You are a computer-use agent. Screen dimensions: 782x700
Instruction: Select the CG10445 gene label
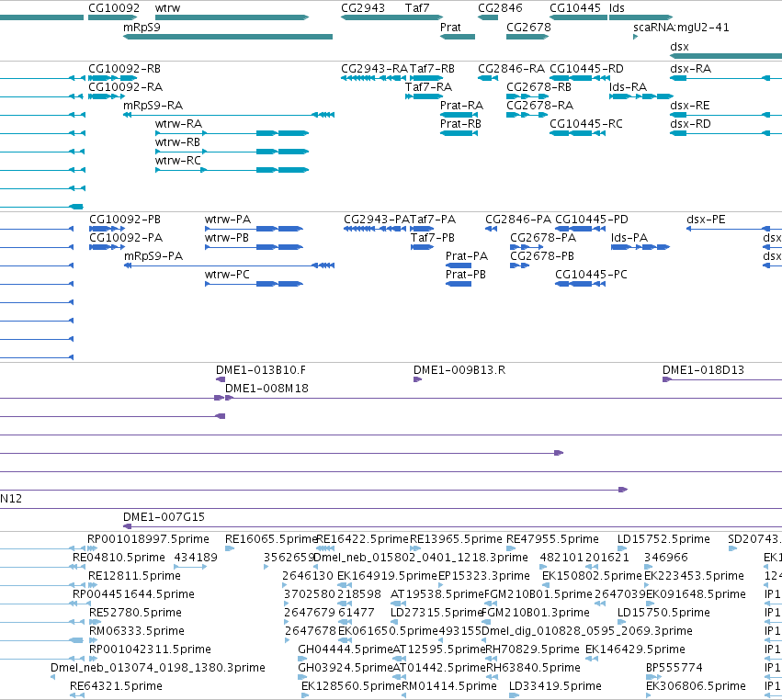pyautogui.click(x=575, y=8)
